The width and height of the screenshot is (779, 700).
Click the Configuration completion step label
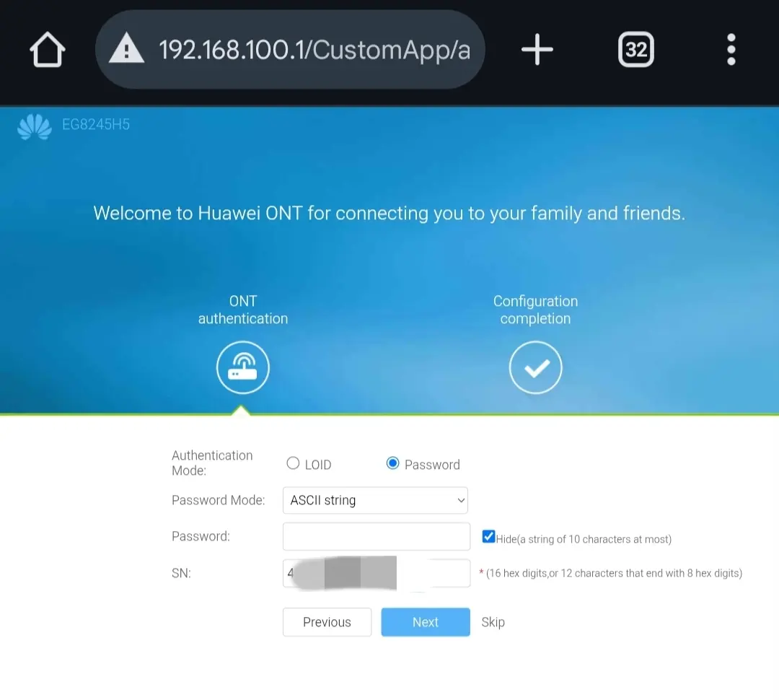535,310
